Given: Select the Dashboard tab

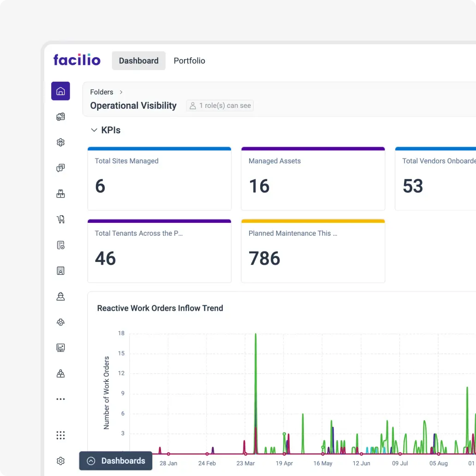Looking at the screenshot, I should [138, 60].
